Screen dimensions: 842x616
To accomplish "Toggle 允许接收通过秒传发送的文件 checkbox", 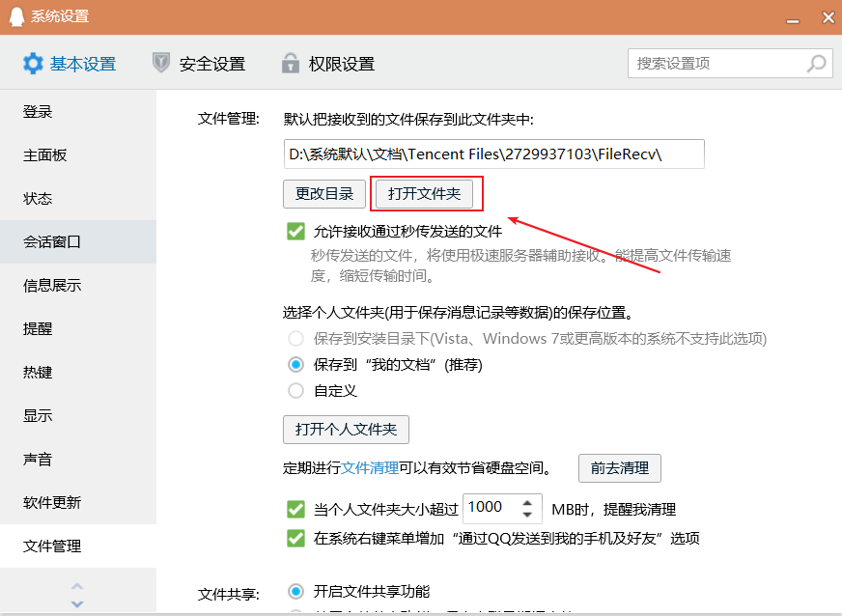I will (295, 232).
